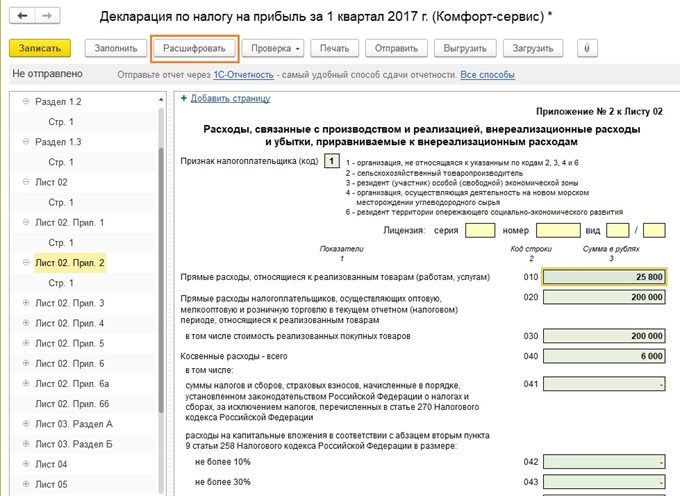Expand the Лист 03. Раздел Б node
The image size is (680, 496).
pyautogui.click(x=26, y=444)
